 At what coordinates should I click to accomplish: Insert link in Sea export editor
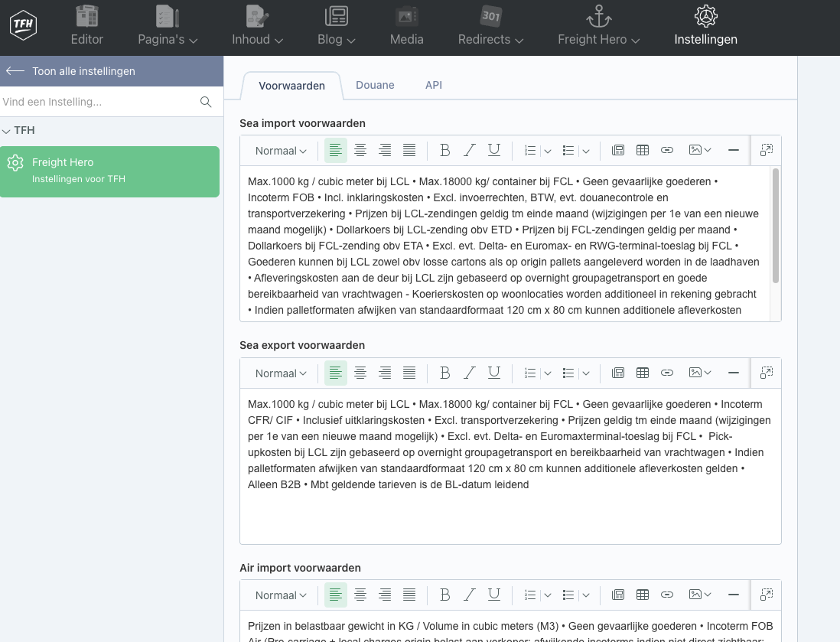click(x=667, y=373)
